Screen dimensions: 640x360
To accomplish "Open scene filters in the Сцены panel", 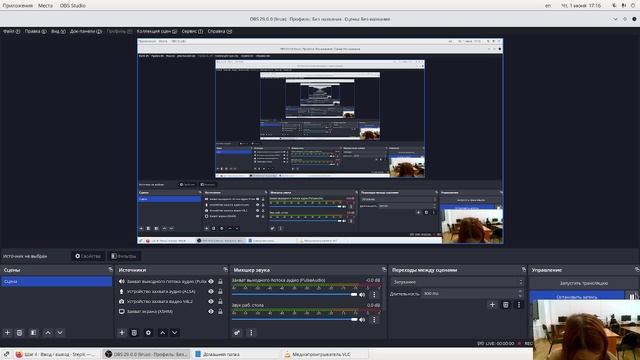I will click(33, 333).
